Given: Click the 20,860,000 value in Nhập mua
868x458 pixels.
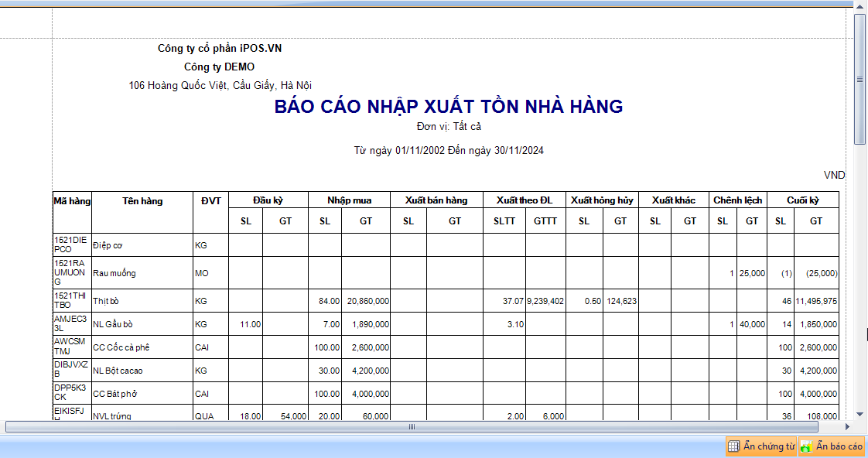Looking at the screenshot, I should (367, 301).
